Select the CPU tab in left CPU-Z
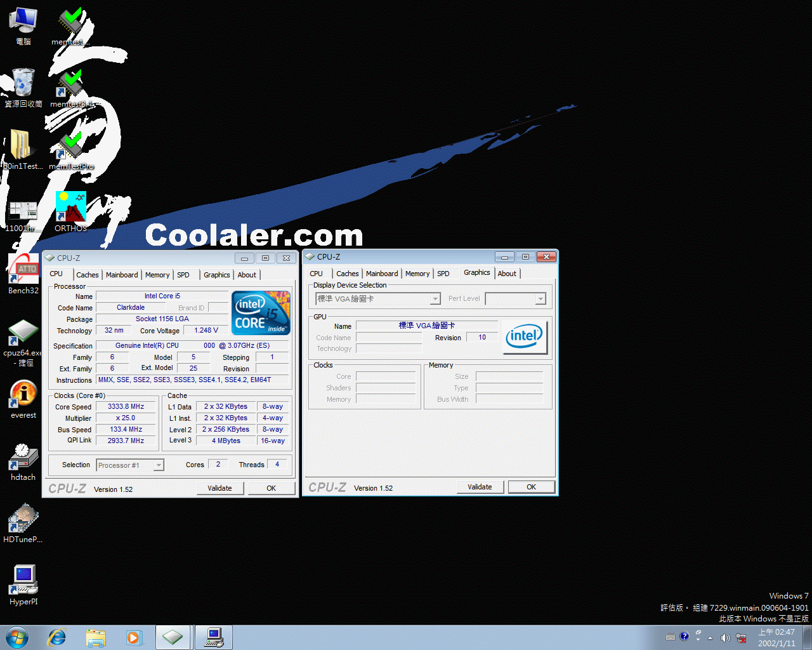This screenshot has height=650, width=812. click(56, 274)
